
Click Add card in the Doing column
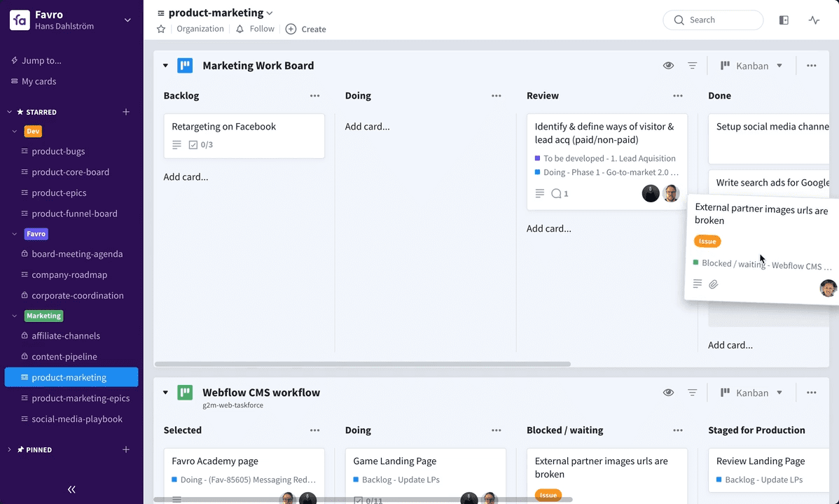coord(367,127)
